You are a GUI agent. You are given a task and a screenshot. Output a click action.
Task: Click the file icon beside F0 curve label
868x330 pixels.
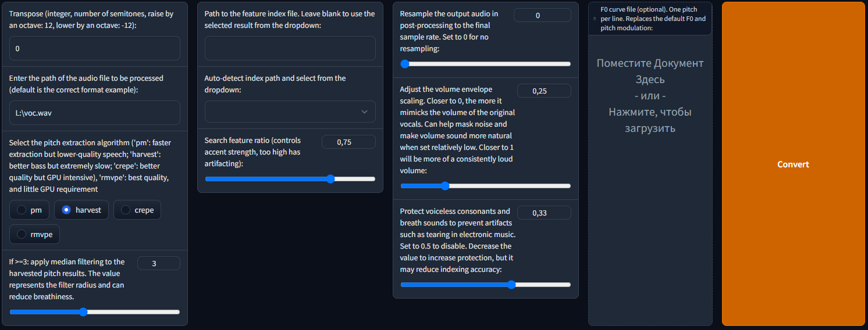point(594,19)
